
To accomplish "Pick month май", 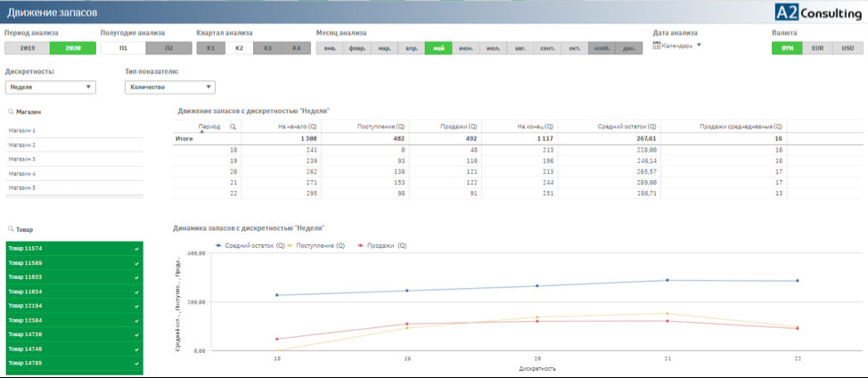I will click(x=438, y=48).
